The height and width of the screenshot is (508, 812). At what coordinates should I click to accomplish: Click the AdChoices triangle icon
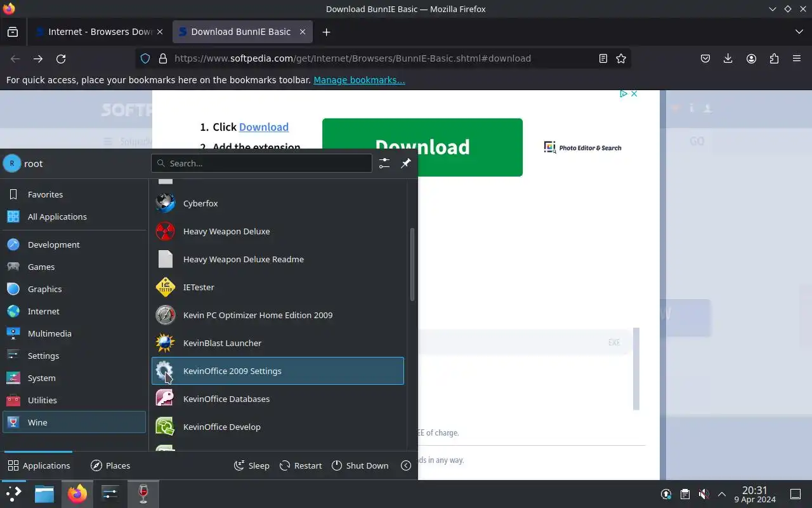click(624, 94)
